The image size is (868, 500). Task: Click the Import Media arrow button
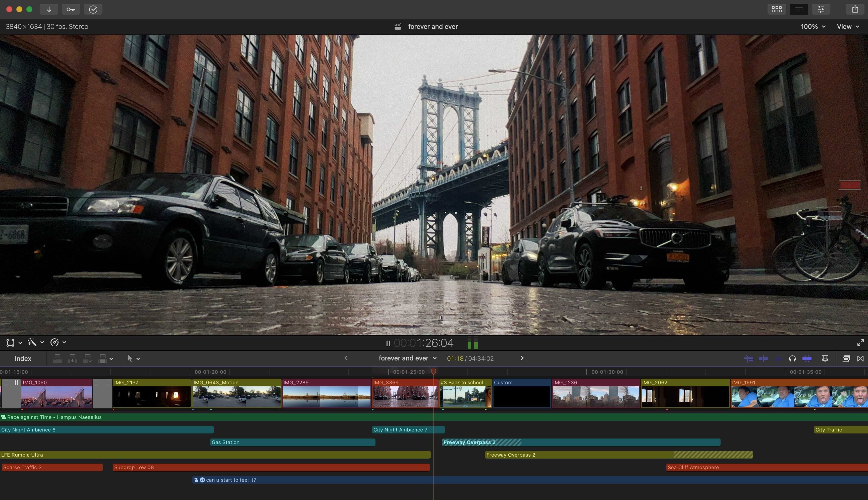click(49, 9)
